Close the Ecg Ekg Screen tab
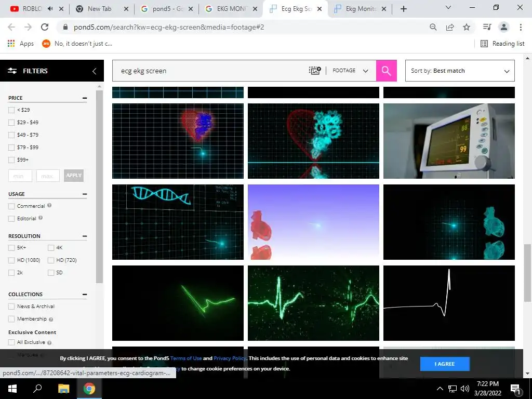This screenshot has height=399, width=532. point(320,9)
